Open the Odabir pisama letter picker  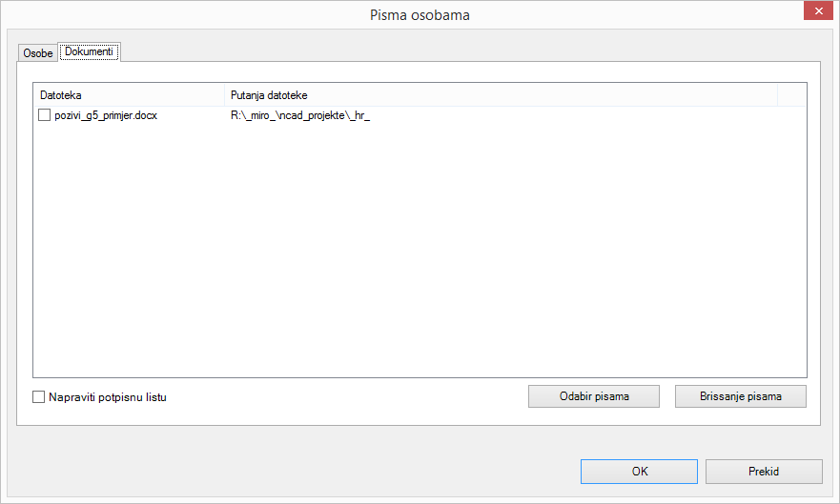(x=594, y=396)
